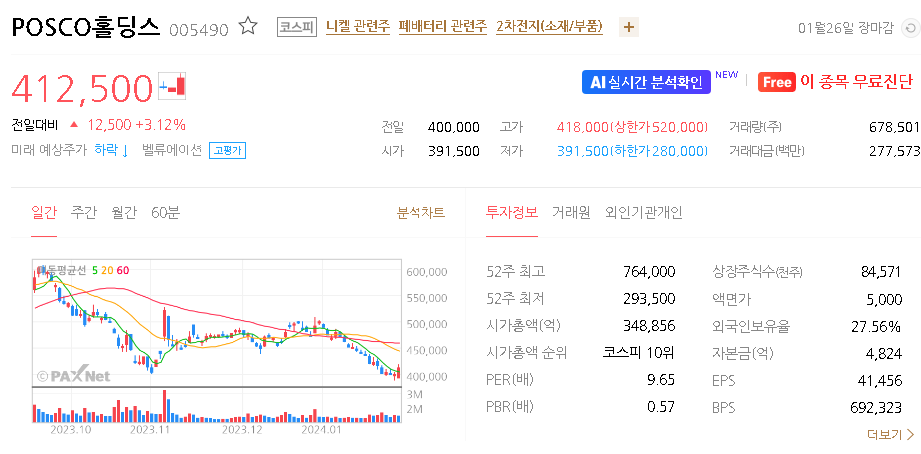Viewport: 921px width, 454px height.
Task: Click the current price 412,500
Action: pos(82,88)
